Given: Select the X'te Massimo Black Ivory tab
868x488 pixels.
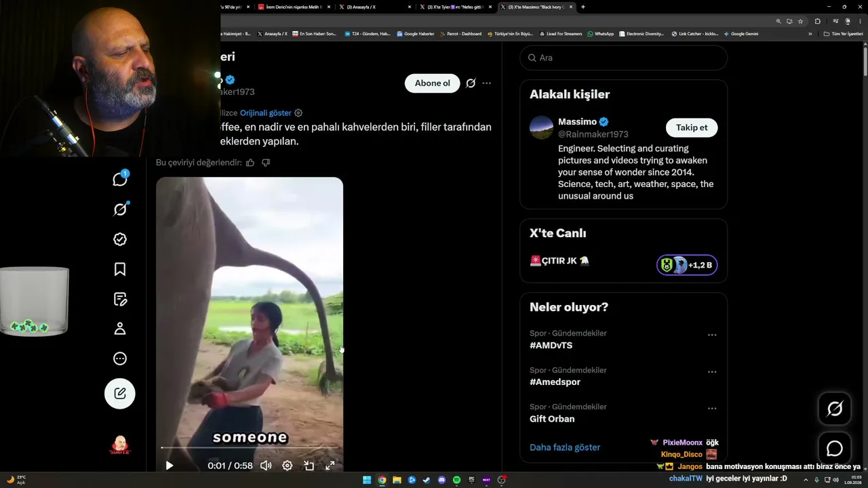Looking at the screenshot, I should coord(536,7).
